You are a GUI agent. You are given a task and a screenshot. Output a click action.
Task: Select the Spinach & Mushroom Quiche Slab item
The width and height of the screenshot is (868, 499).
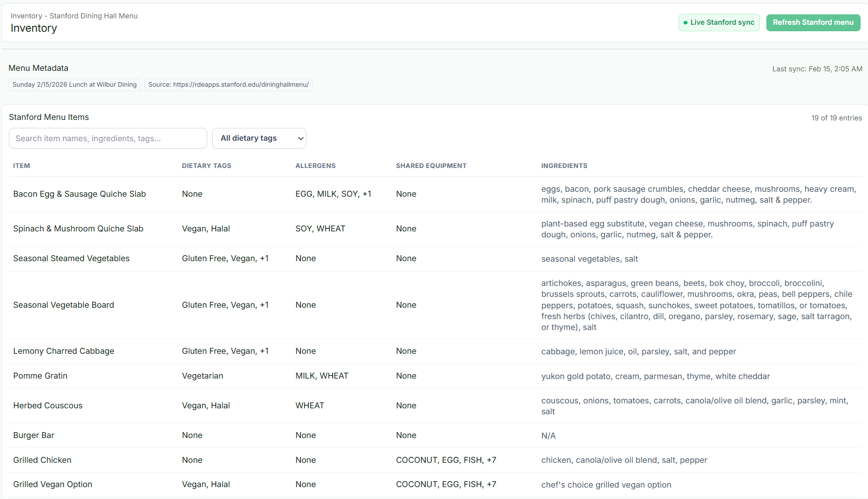coord(78,228)
